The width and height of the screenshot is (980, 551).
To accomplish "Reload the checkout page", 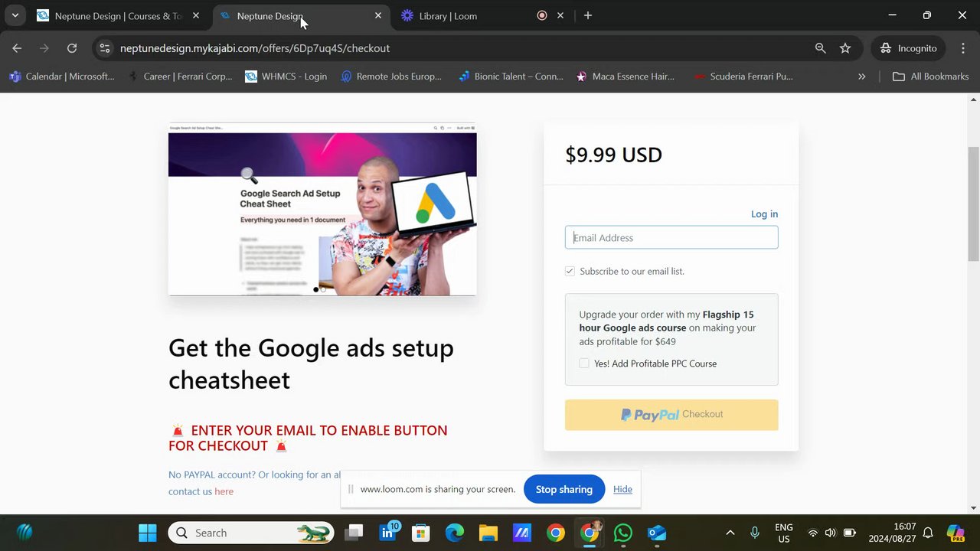I will (x=72, y=48).
